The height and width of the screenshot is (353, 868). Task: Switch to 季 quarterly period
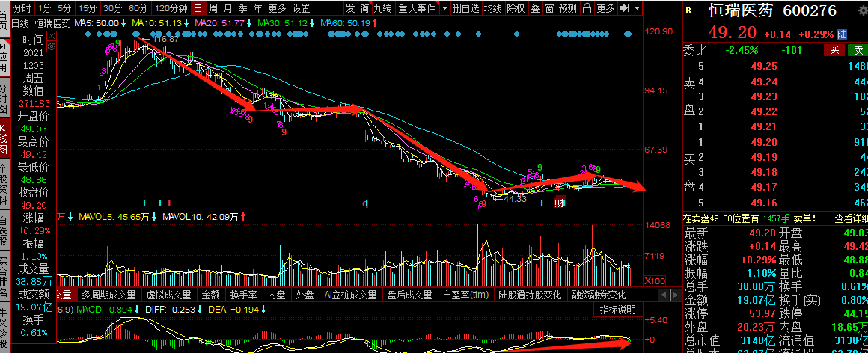click(242, 8)
